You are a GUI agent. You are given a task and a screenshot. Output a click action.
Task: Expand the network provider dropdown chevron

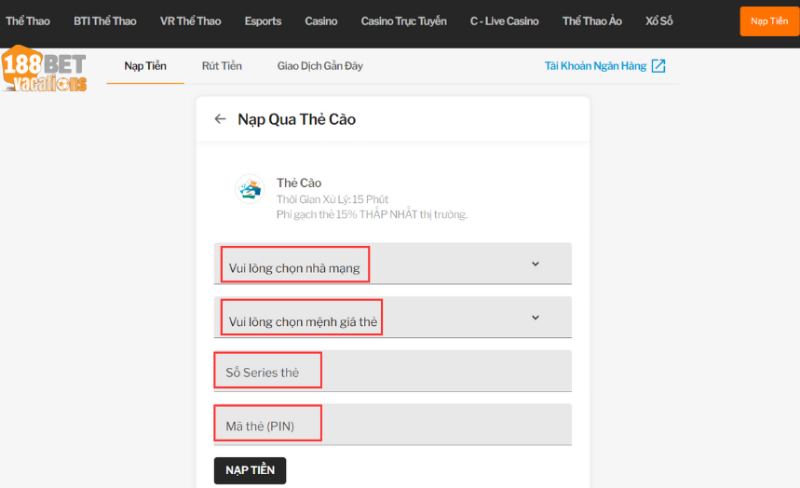tap(535, 264)
